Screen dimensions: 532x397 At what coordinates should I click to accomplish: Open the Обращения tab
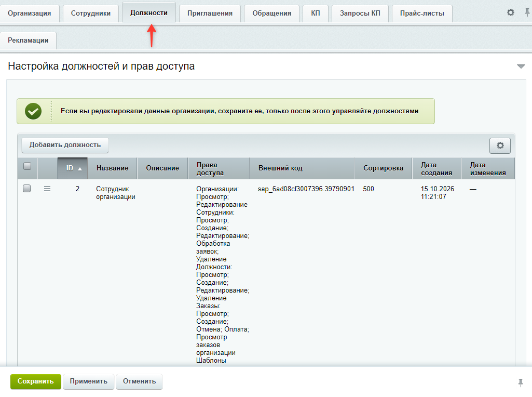point(272,13)
